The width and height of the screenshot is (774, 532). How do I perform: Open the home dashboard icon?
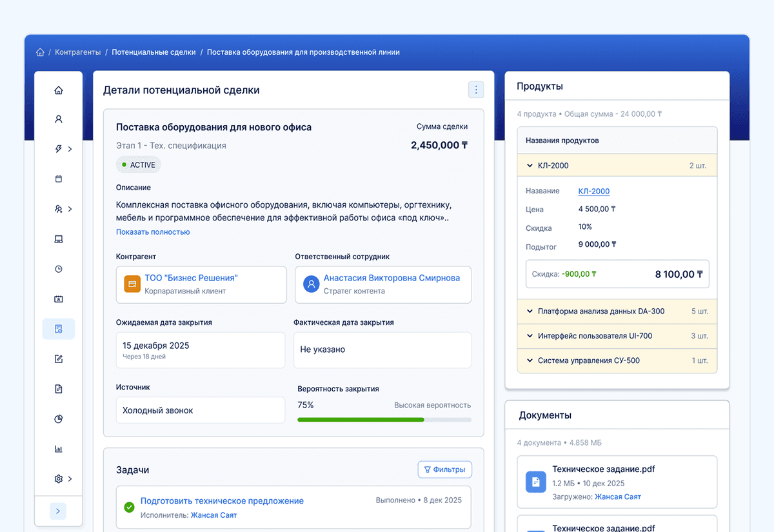pyautogui.click(x=59, y=90)
